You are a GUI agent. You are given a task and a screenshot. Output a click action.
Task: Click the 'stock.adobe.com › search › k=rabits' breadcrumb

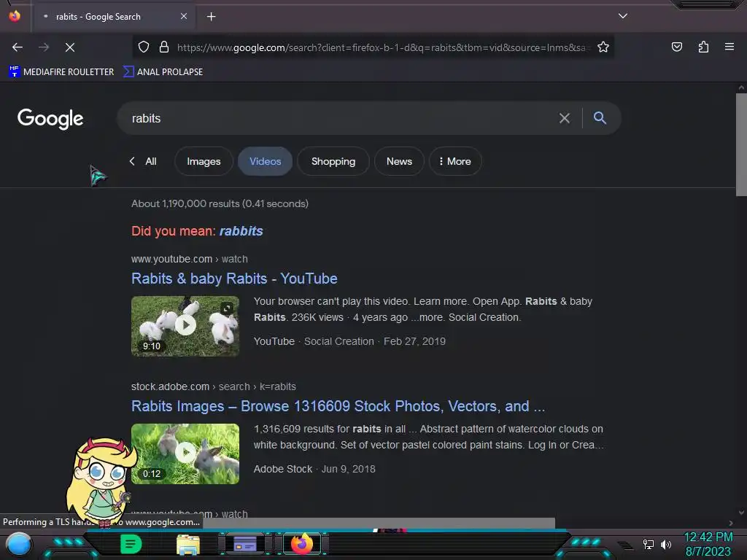coord(214,386)
